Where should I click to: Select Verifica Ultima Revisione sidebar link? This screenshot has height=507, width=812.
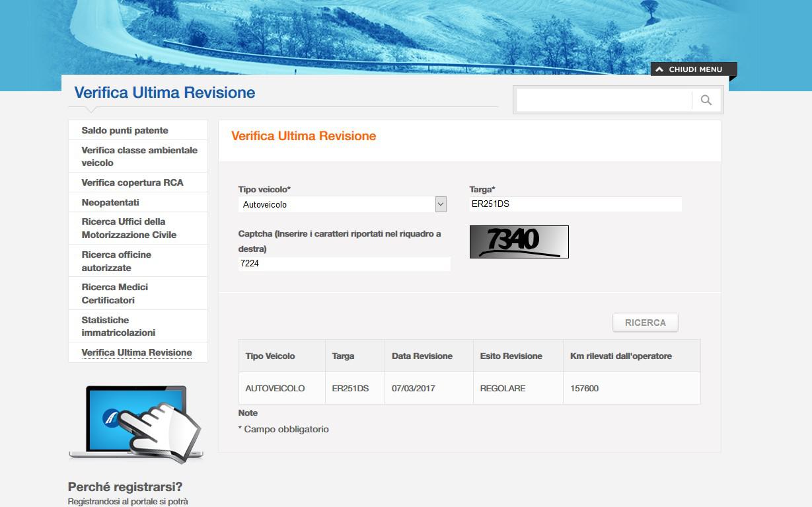tap(136, 353)
